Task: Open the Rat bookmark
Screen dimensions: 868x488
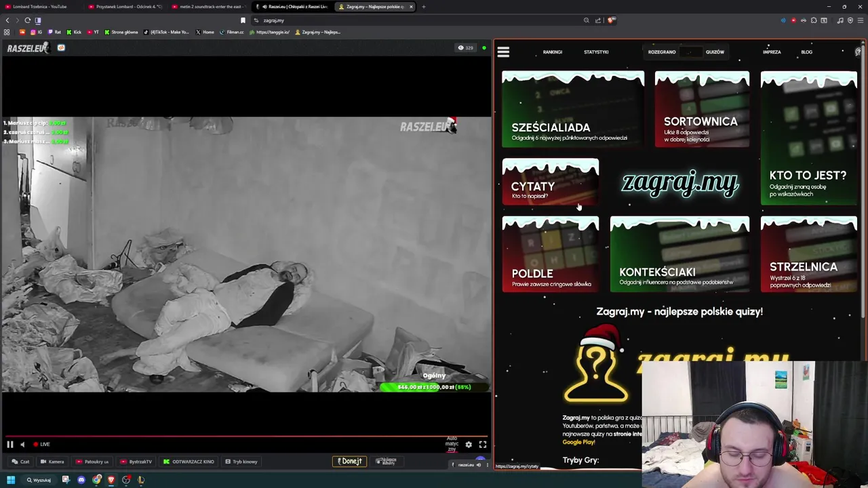Action: (54, 32)
